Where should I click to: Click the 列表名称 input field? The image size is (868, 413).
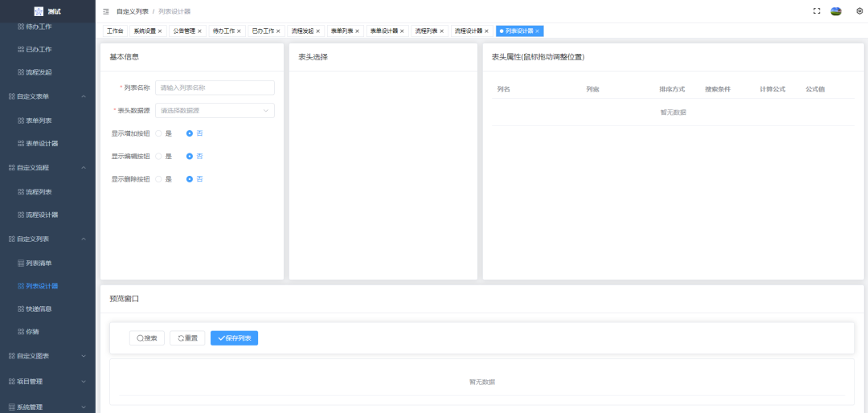[215, 88]
